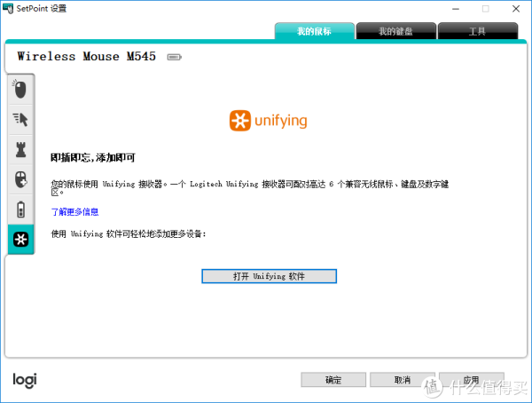
Task: Minimize the SetPoint window
Action: point(456,9)
